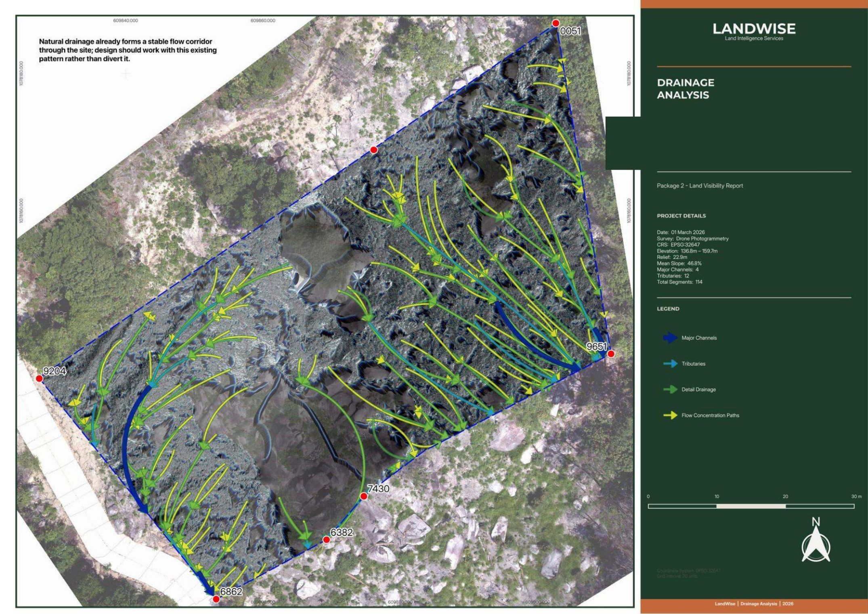
Task: Select the red corner marker 6862
Action: click(216, 599)
